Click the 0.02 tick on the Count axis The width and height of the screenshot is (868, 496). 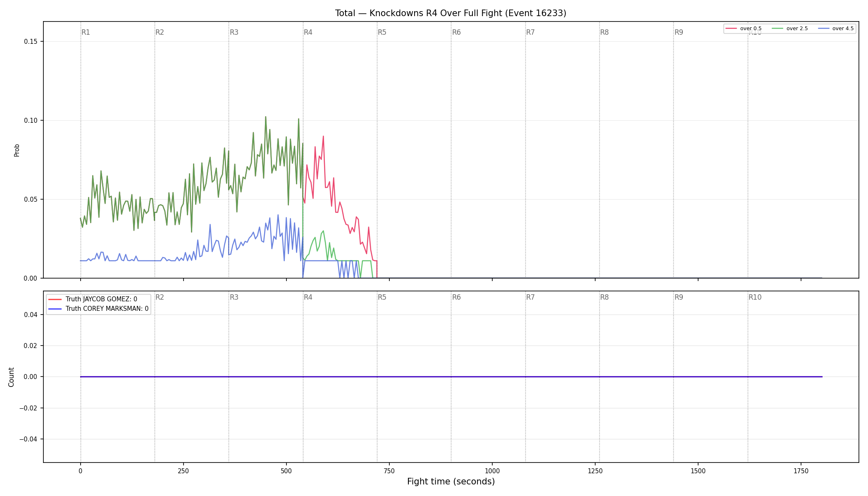31,346
